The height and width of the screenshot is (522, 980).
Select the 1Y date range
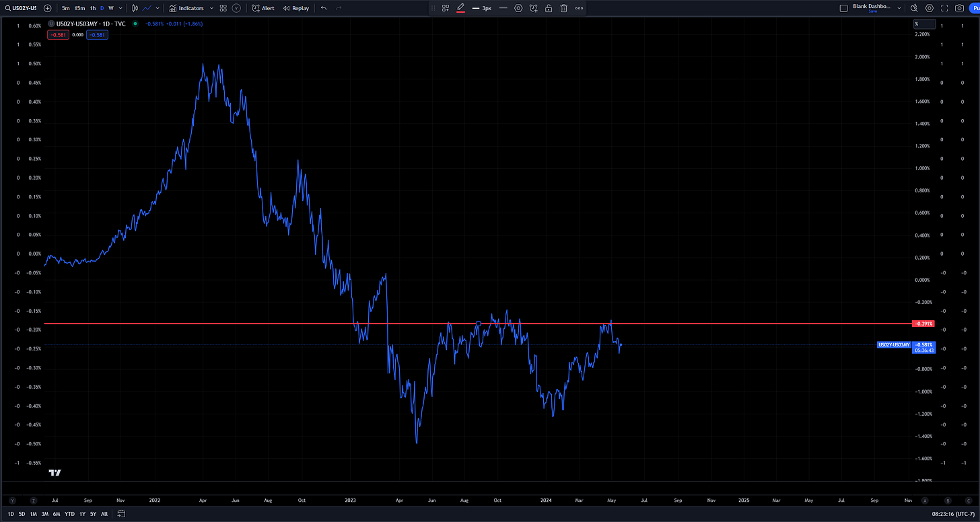click(x=82, y=514)
